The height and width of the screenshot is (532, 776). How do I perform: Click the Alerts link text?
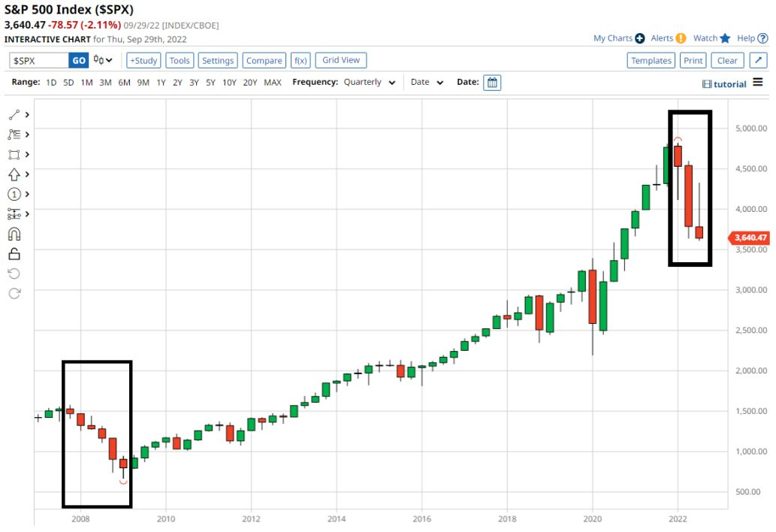pyautogui.click(x=662, y=38)
